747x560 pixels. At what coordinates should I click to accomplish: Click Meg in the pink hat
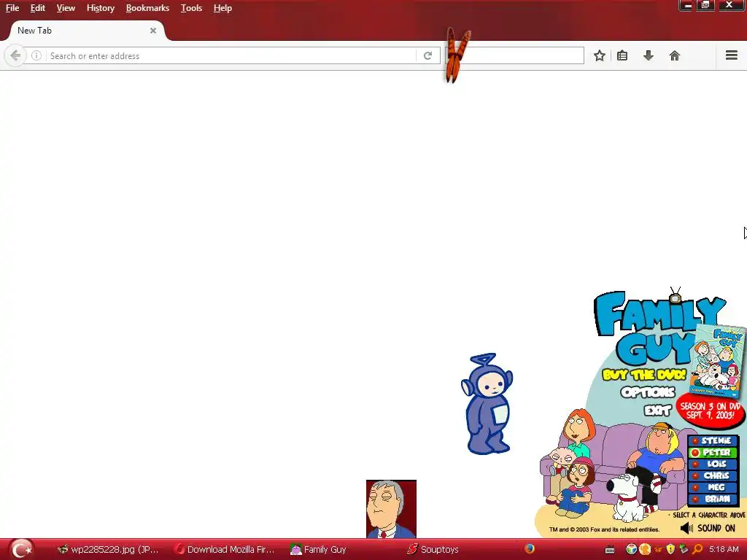point(575,488)
